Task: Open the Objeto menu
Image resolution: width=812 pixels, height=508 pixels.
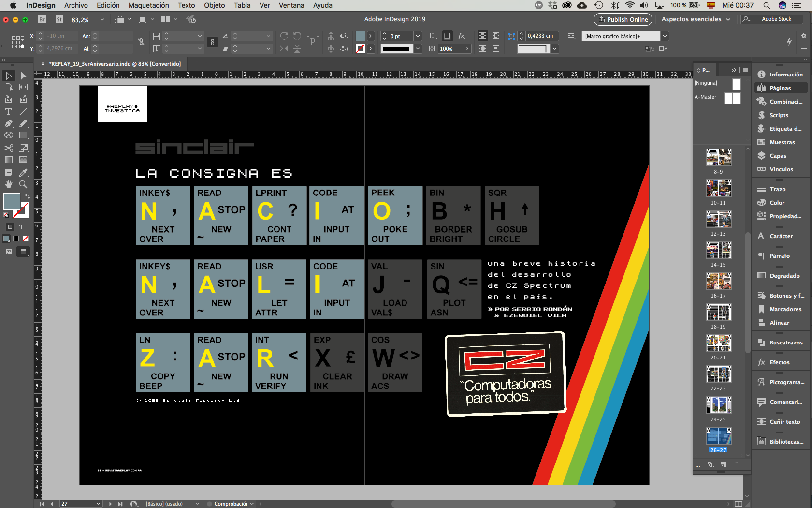Action: 215,5
